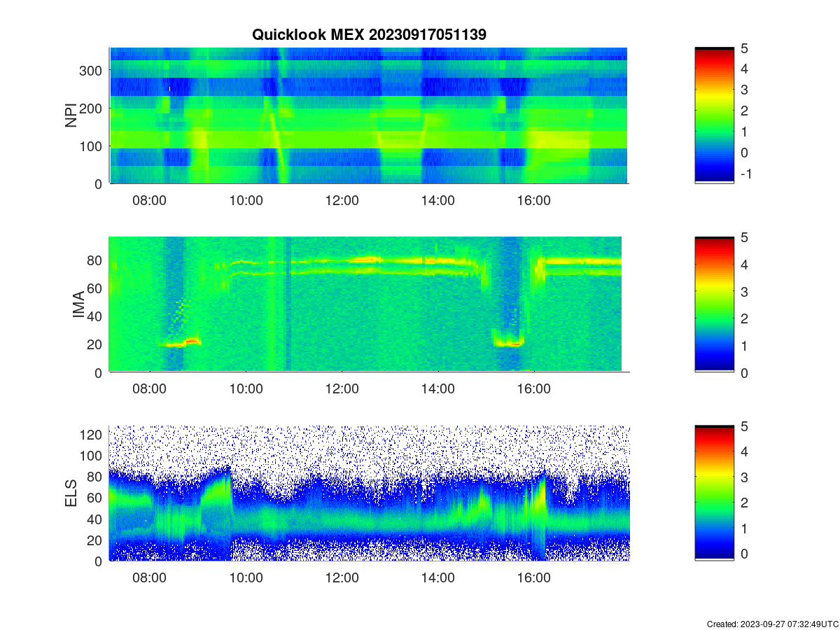Select the IMA spectrogram plot area

tap(365, 304)
